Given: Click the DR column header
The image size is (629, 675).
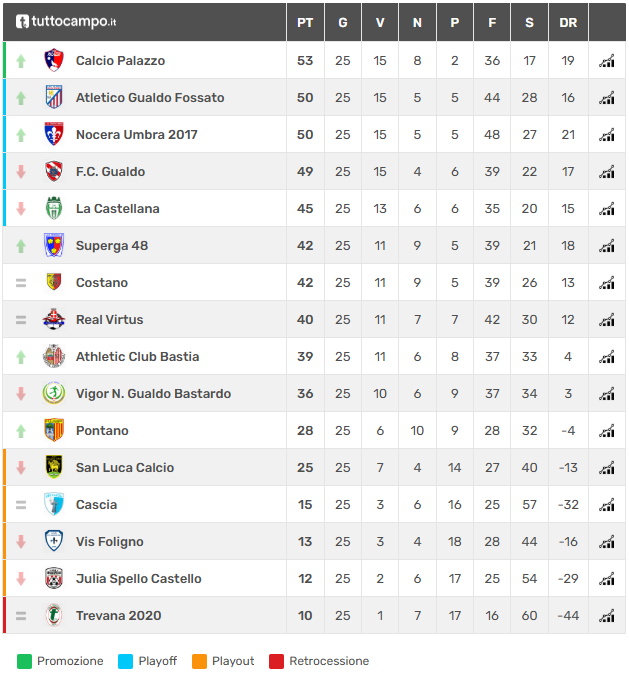Looking at the screenshot, I should click(x=568, y=22).
